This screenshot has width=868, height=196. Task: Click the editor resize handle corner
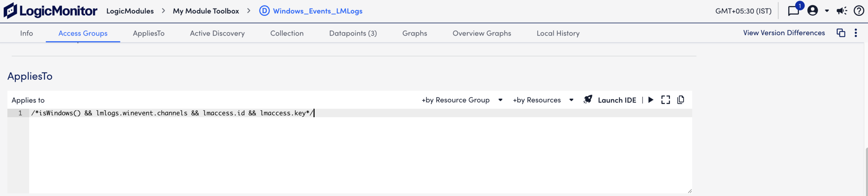pyautogui.click(x=690, y=191)
